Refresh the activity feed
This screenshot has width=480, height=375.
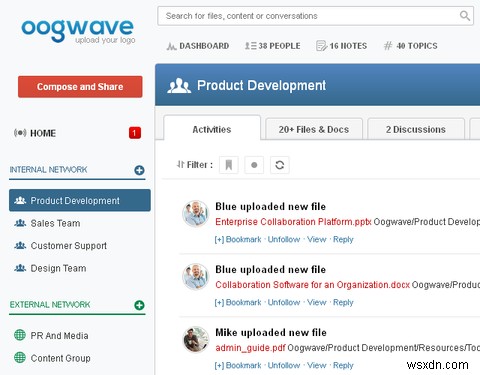280,165
